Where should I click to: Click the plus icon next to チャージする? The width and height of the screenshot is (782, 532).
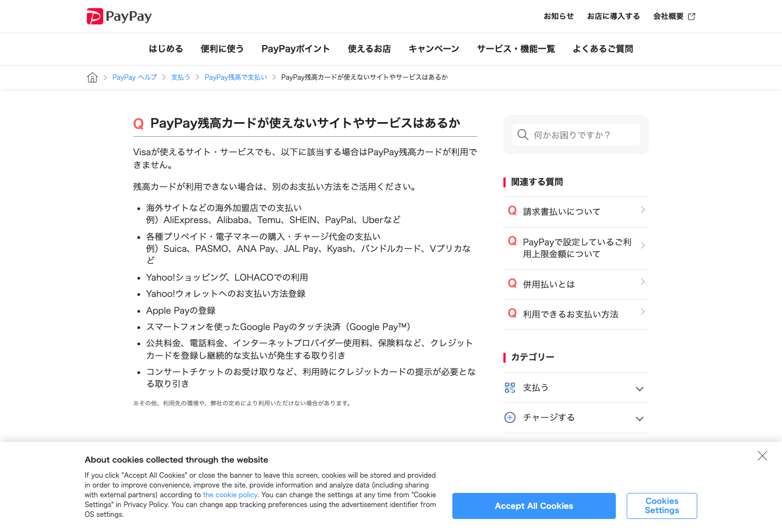point(510,417)
